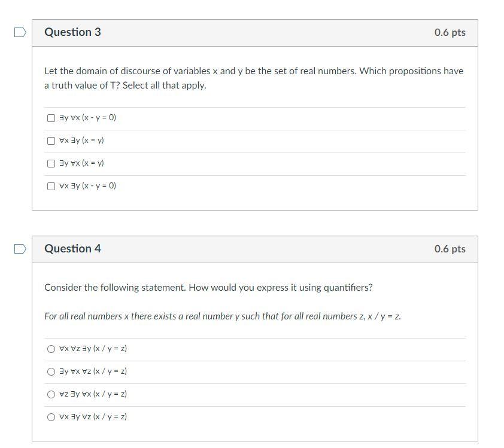The height and width of the screenshot is (448, 504).
Task: Check the option ∀x ∃y (x - y = 0)
Action: tap(51, 186)
